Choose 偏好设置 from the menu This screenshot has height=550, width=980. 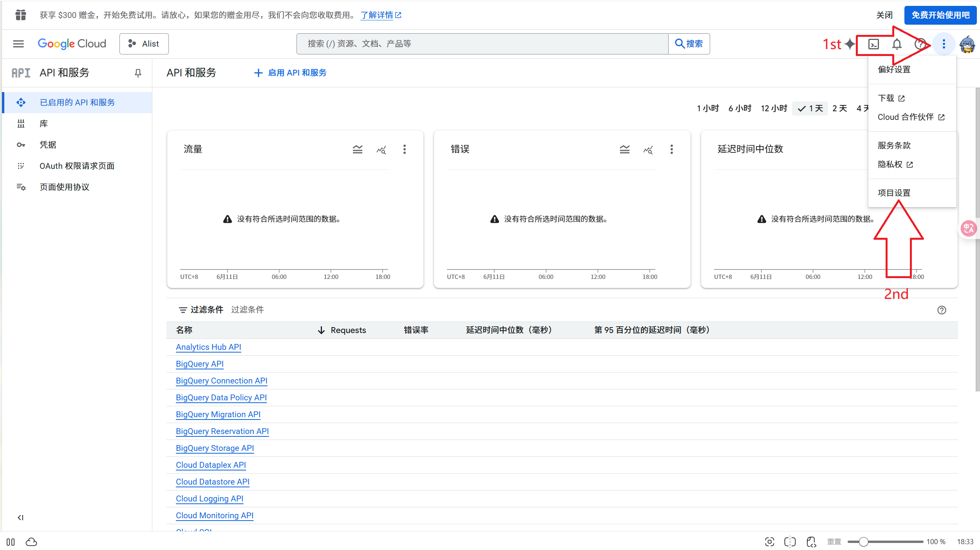894,70
